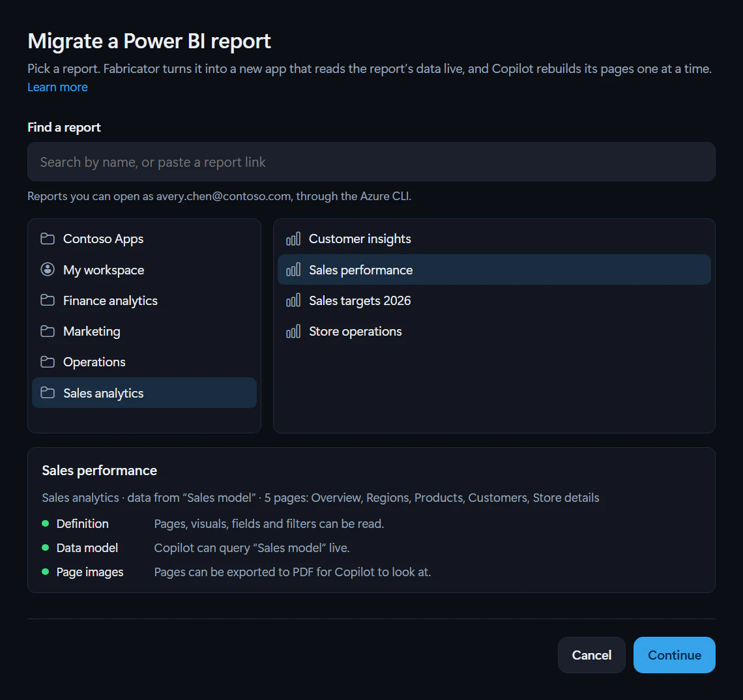This screenshot has width=743, height=700.
Task: Click the "Find a report" label
Action: point(64,128)
